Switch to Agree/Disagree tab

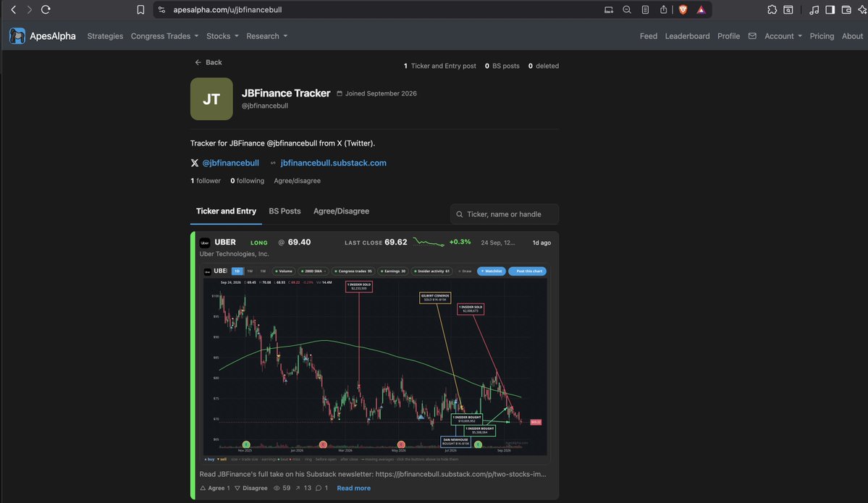point(341,211)
